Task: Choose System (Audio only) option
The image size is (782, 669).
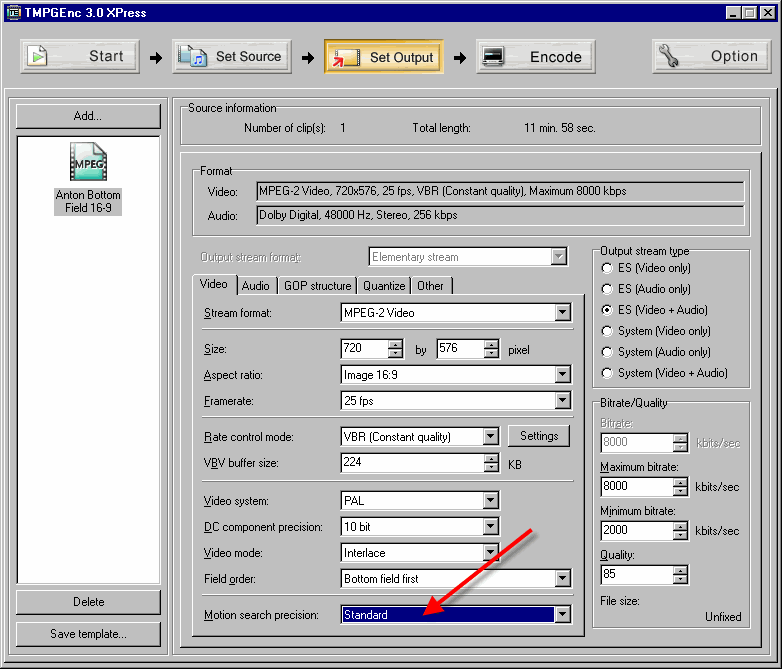Action: tap(607, 352)
